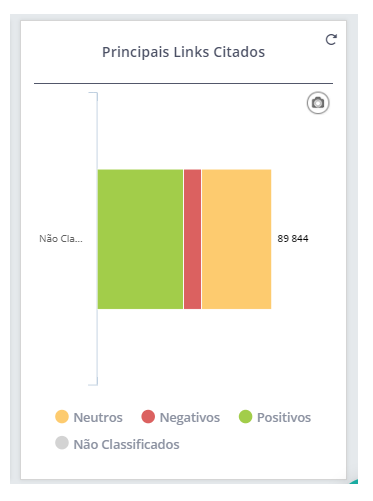373x501 pixels.
Task: Toggle the Positivos legend circle
Action: click(x=245, y=417)
